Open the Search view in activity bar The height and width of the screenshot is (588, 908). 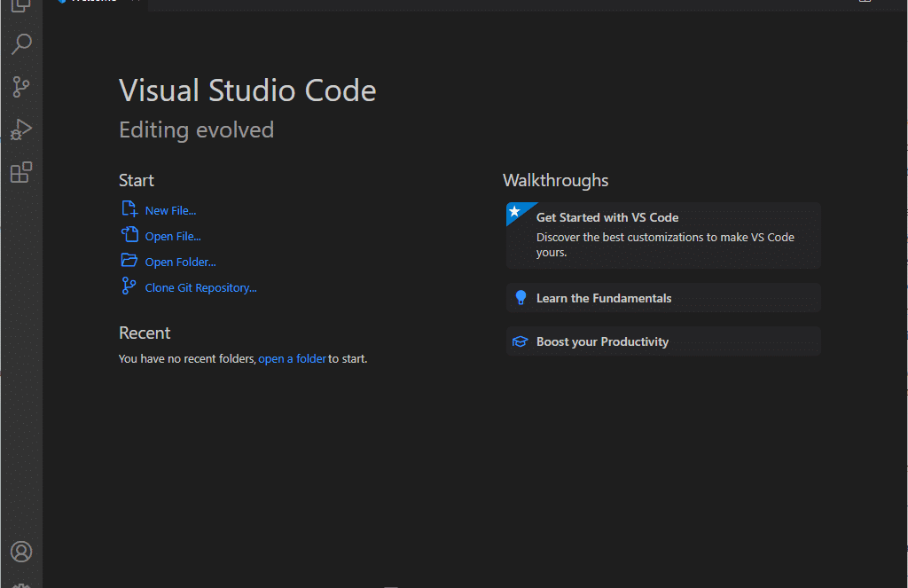(x=21, y=44)
